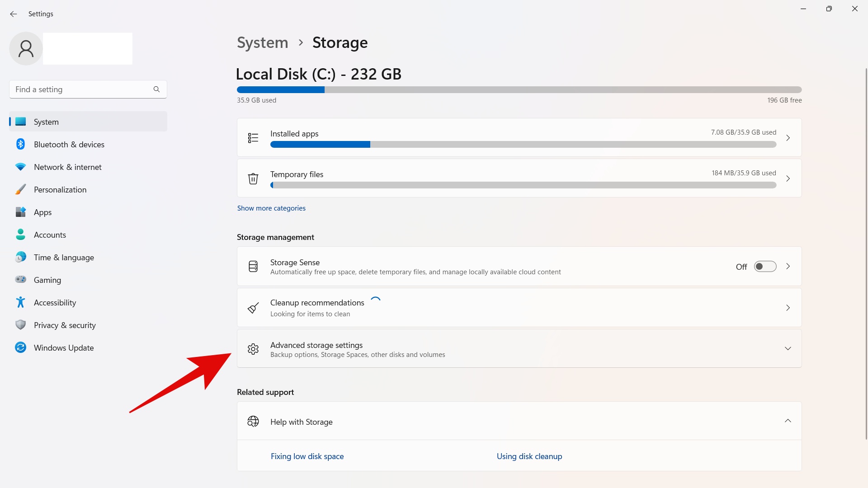
Task: Toggle Storage Sense on or off
Action: click(x=765, y=266)
